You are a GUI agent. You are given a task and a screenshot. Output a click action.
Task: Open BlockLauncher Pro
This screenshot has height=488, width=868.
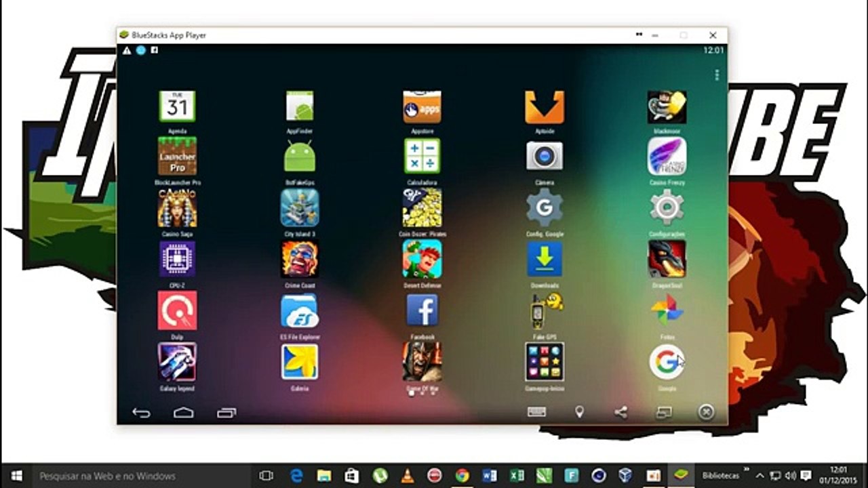click(177, 157)
